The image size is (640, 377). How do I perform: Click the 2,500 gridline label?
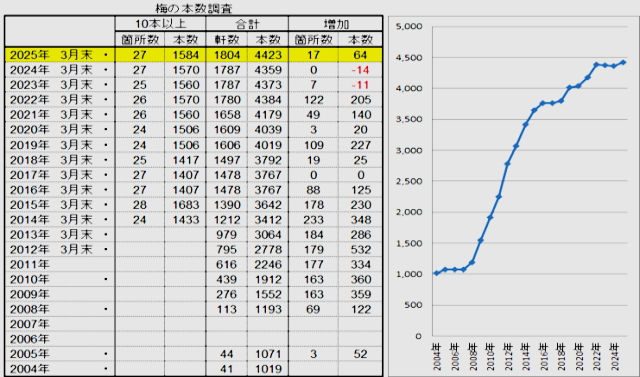tap(409, 181)
